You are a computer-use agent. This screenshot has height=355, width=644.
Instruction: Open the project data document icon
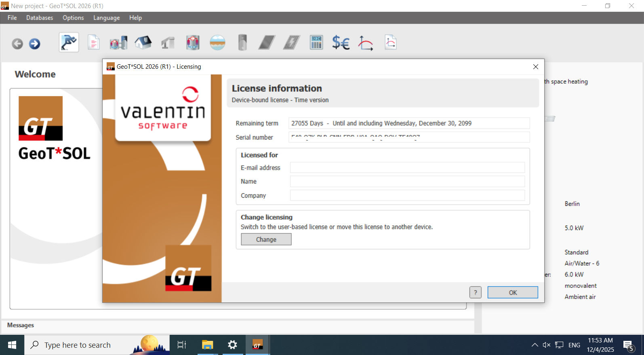94,42
